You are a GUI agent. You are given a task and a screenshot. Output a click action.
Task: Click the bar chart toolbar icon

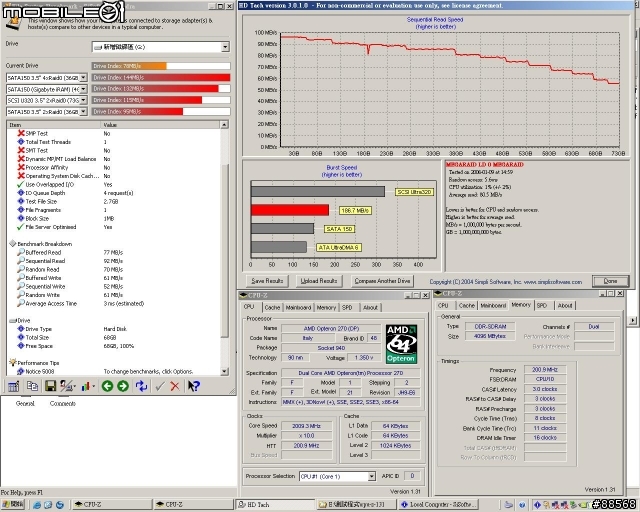point(85,386)
